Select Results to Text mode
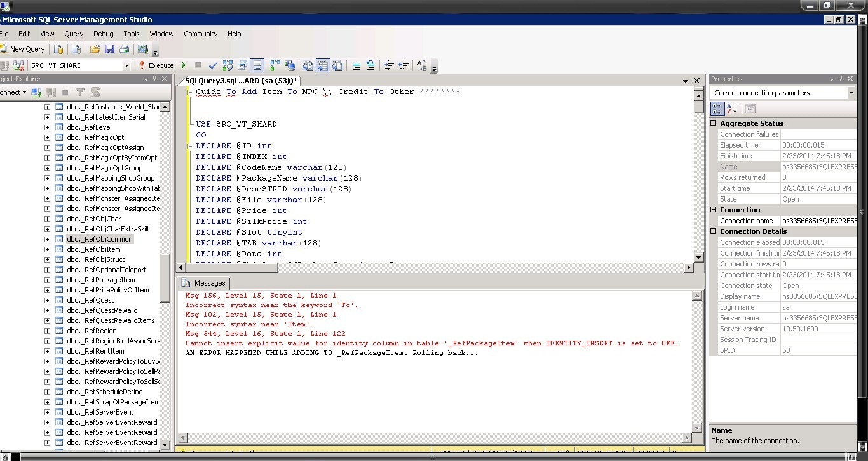Viewport: 868px width, 461px height. pos(308,65)
